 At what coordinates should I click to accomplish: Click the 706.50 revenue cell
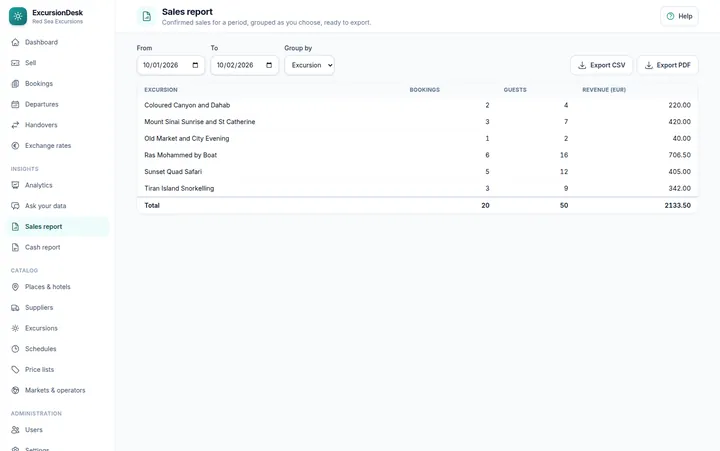(x=680, y=155)
